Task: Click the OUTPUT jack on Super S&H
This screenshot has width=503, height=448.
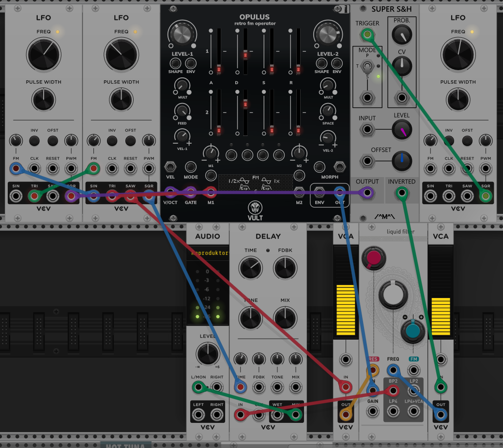Action: click(367, 193)
